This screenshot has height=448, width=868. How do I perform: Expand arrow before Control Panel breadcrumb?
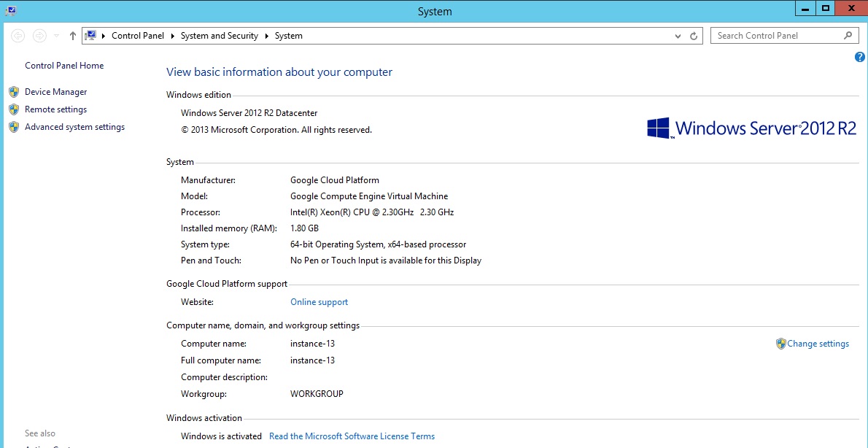(x=104, y=36)
